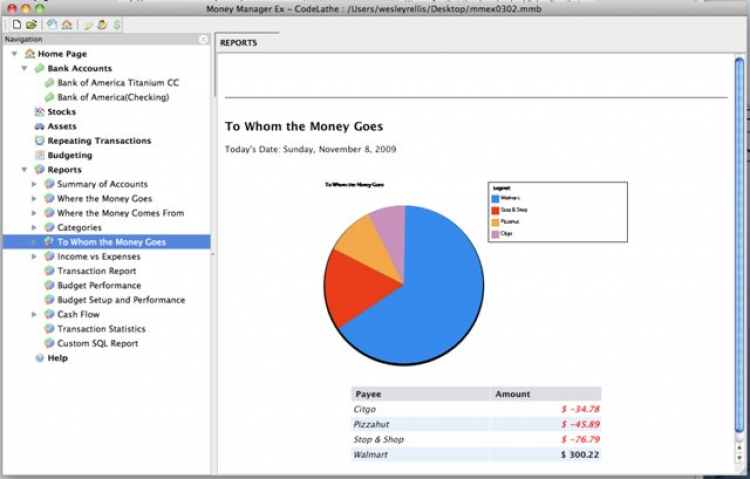Collapse the Home Page tree node
This screenshot has width=750, height=479.
click(15, 54)
